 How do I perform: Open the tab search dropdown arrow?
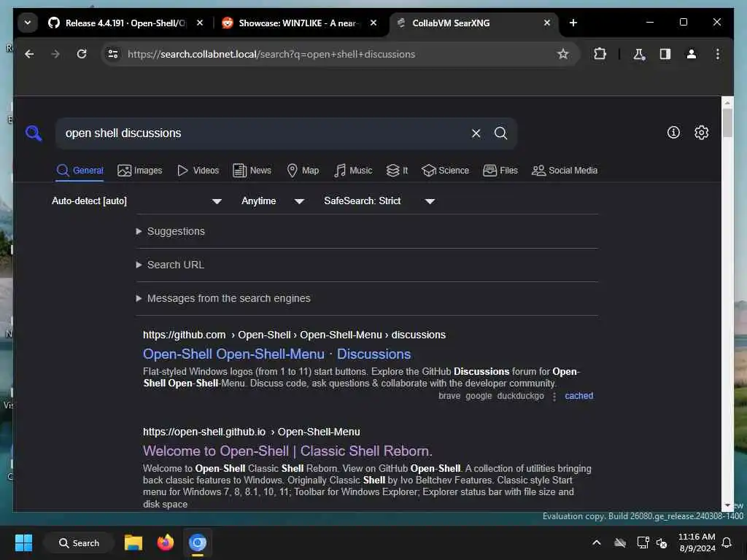pos(28,23)
